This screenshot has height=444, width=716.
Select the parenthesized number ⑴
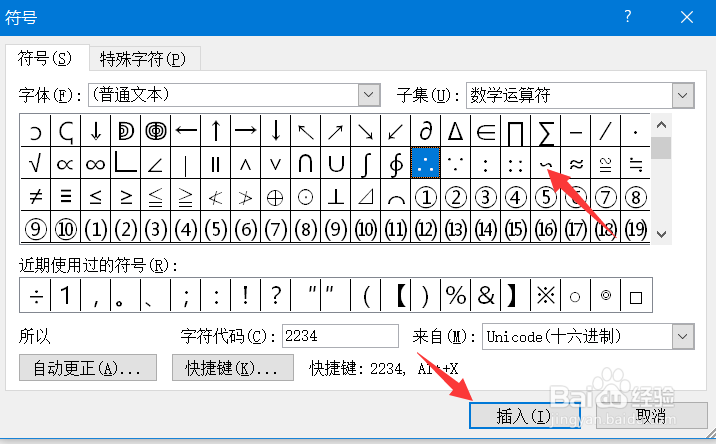95,228
